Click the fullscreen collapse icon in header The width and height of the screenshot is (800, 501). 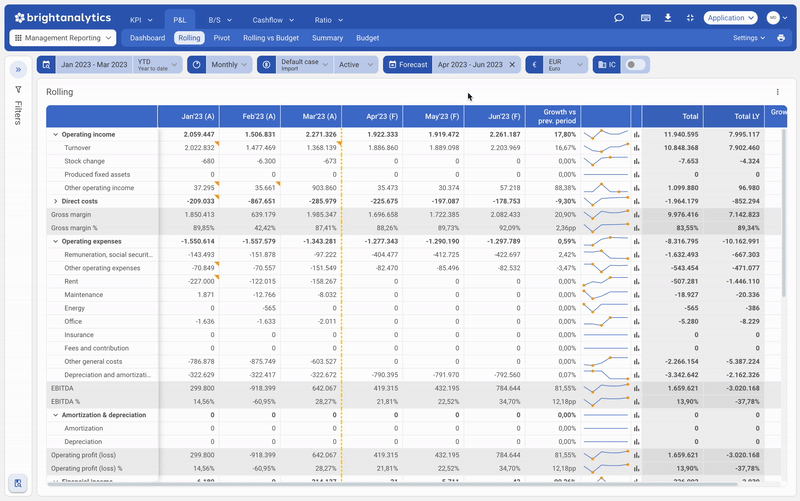[690, 18]
